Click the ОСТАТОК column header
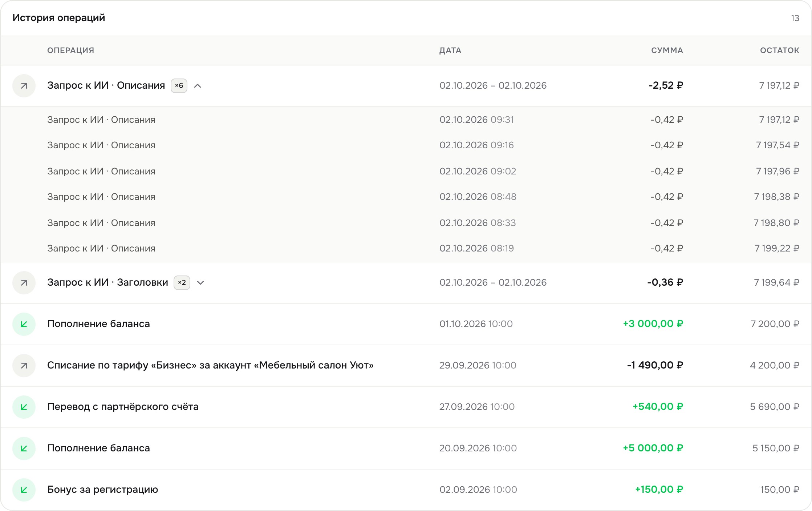The width and height of the screenshot is (812, 511). 780,51
